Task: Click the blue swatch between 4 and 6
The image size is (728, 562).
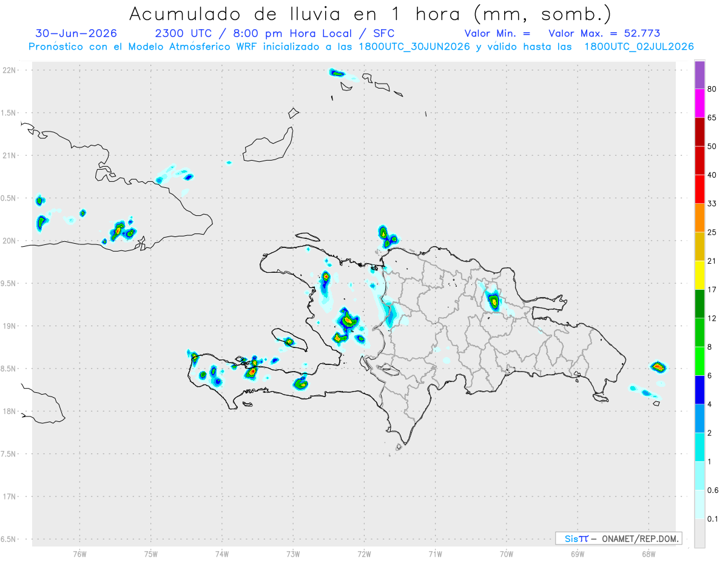Action: coord(699,390)
